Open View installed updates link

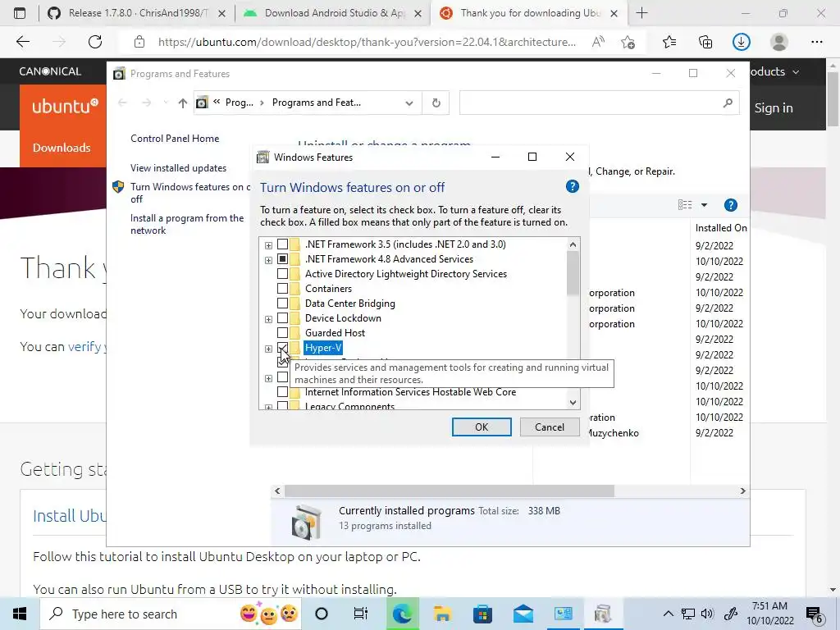[x=178, y=168]
